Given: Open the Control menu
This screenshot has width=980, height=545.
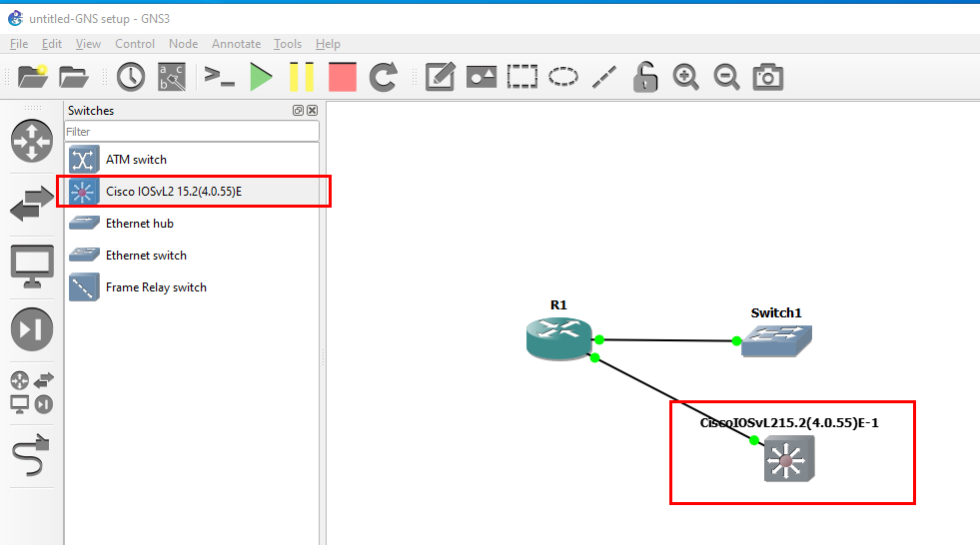Looking at the screenshot, I should click(x=135, y=44).
